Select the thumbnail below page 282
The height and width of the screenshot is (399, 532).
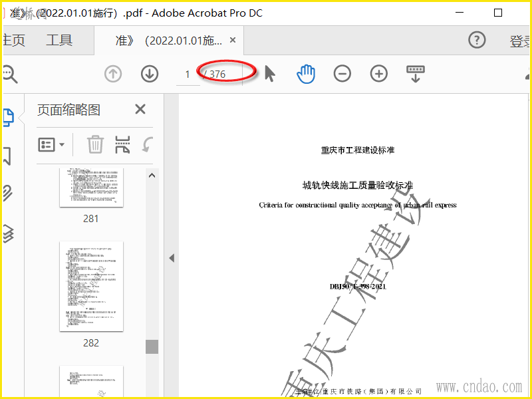click(x=91, y=381)
